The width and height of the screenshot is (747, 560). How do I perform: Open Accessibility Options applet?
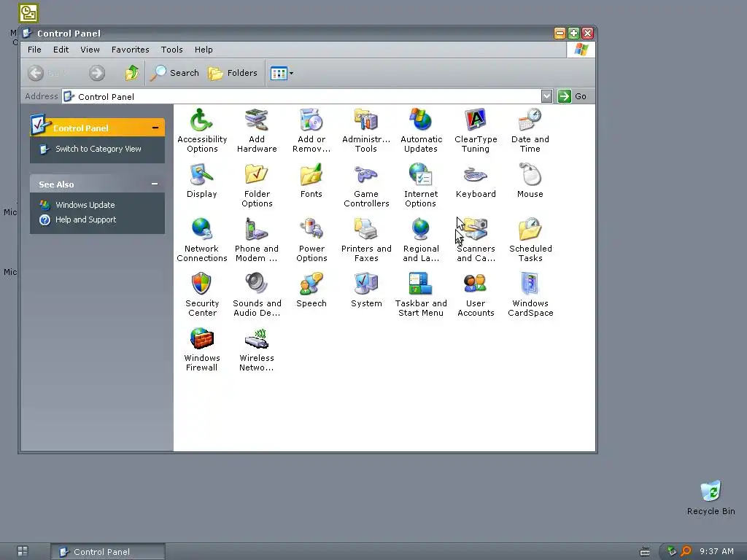click(x=202, y=130)
